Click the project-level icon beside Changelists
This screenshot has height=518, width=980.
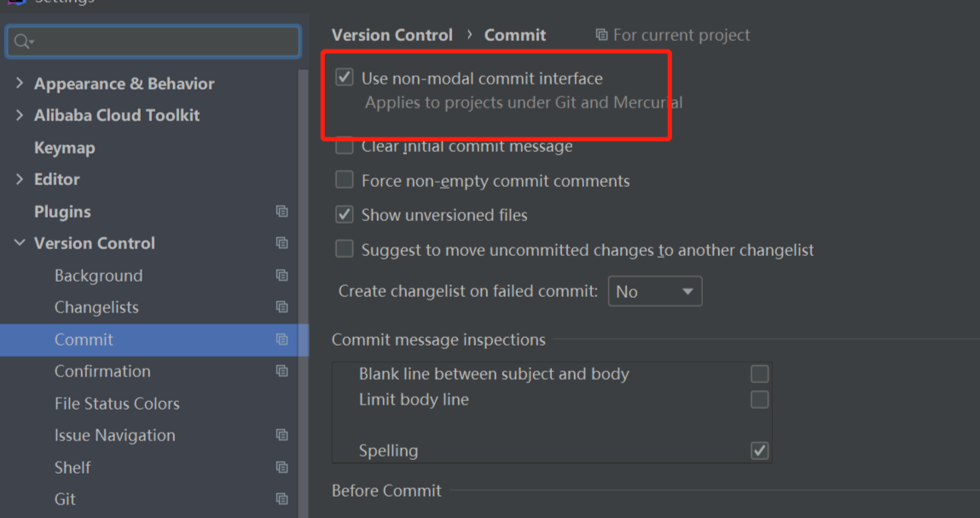tap(281, 307)
